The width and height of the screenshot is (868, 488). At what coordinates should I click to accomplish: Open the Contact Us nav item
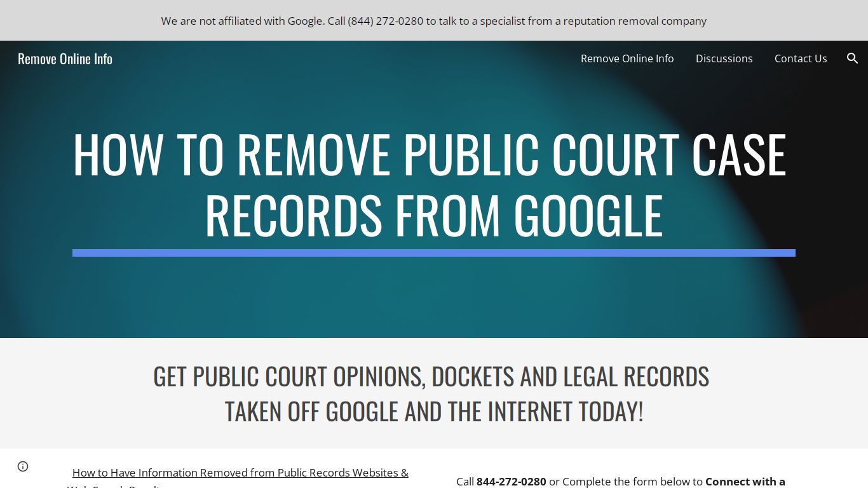(x=801, y=58)
